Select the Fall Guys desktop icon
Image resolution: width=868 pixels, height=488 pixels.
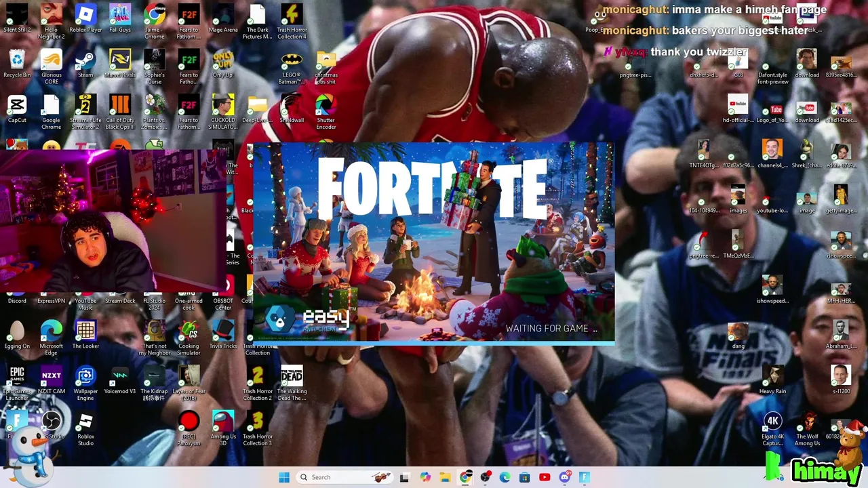120,20
